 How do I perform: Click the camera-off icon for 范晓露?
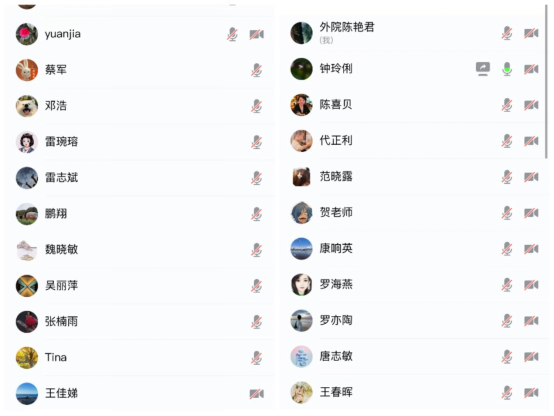[x=531, y=177]
